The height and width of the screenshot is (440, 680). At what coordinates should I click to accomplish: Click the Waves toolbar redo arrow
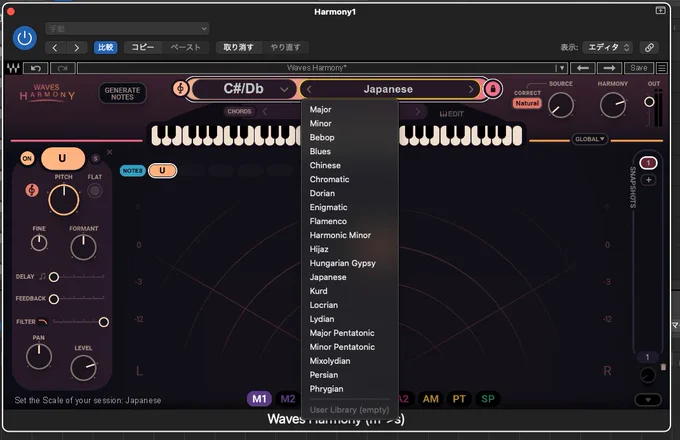pyautogui.click(x=62, y=68)
